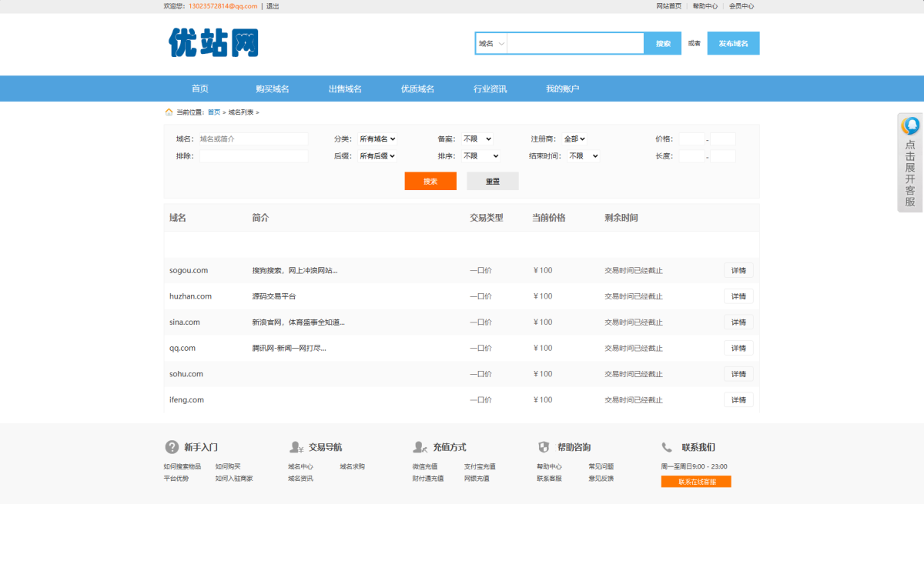Click the header domain search input

[x=575, y=44]
